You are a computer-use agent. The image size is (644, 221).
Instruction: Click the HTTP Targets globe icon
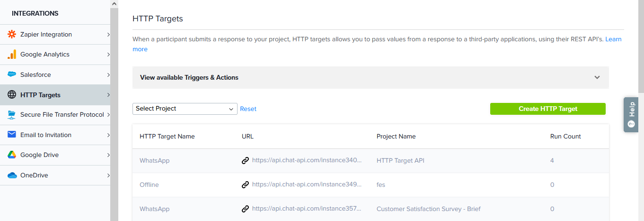(x=12, y=95)
